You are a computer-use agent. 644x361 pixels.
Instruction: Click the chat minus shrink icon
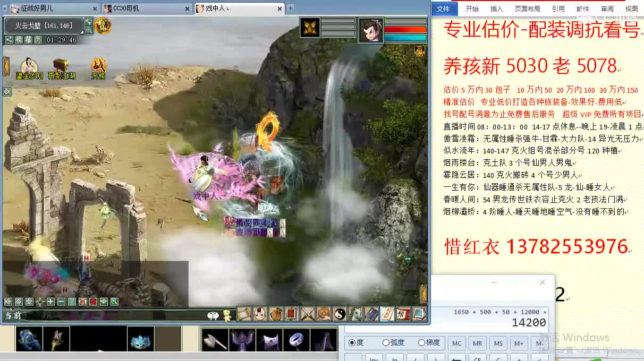point(61,302)
